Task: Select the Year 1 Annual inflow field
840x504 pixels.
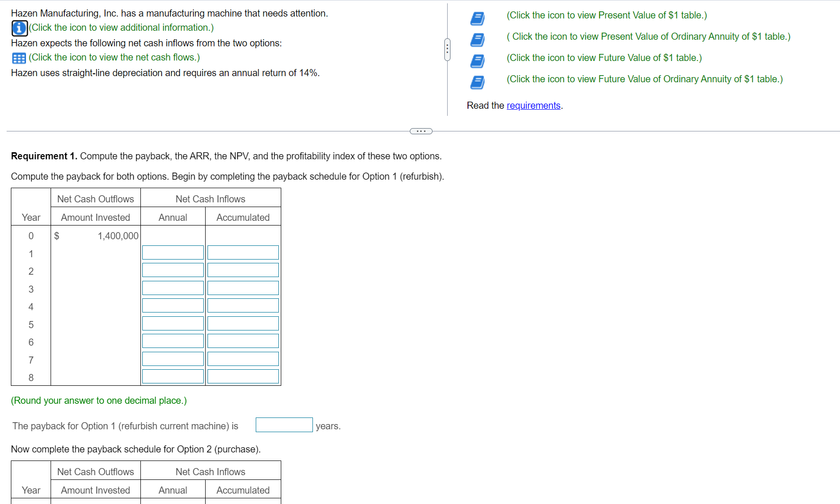Action: (173, 252)
